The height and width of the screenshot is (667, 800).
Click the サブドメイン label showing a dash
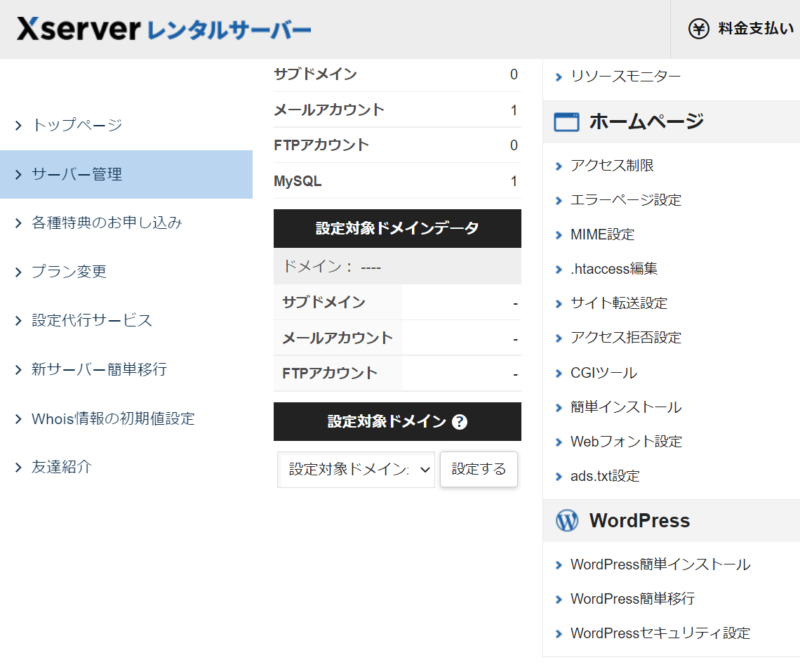pyautogui.click(x=323, y=302)
